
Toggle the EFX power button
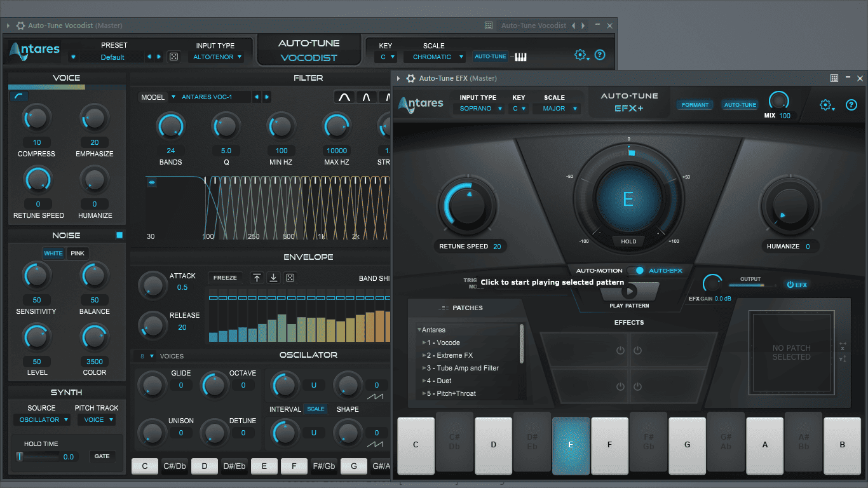click(x=797, y=285)
